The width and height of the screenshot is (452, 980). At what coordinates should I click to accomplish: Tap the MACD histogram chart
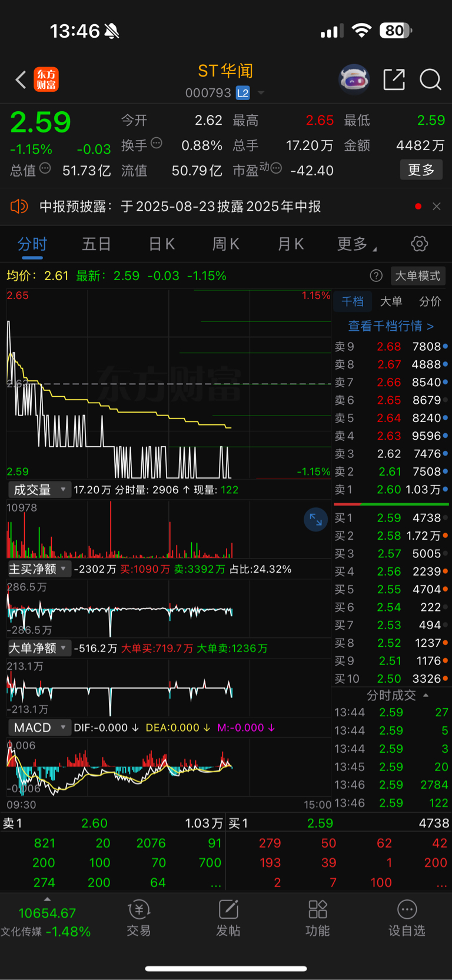169,768
